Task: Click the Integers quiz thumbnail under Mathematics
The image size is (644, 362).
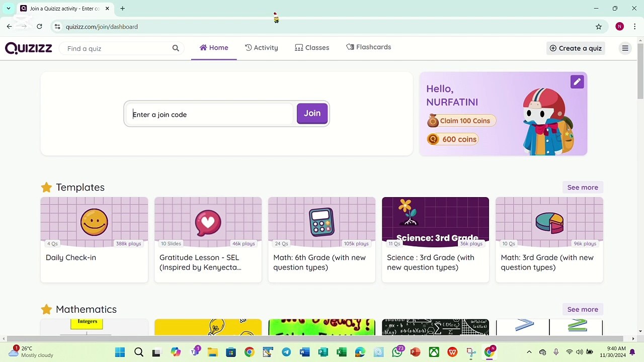Action: tap(94, 327)
